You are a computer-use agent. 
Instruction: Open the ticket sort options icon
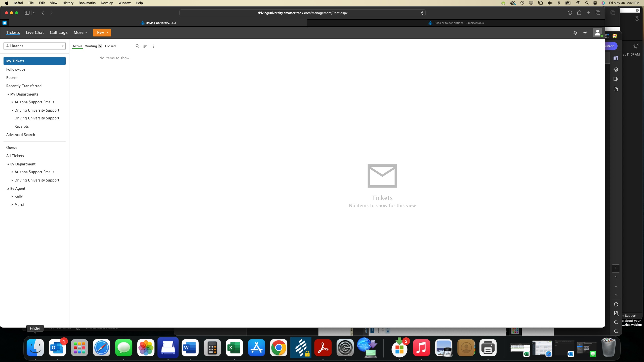(145, 46)
